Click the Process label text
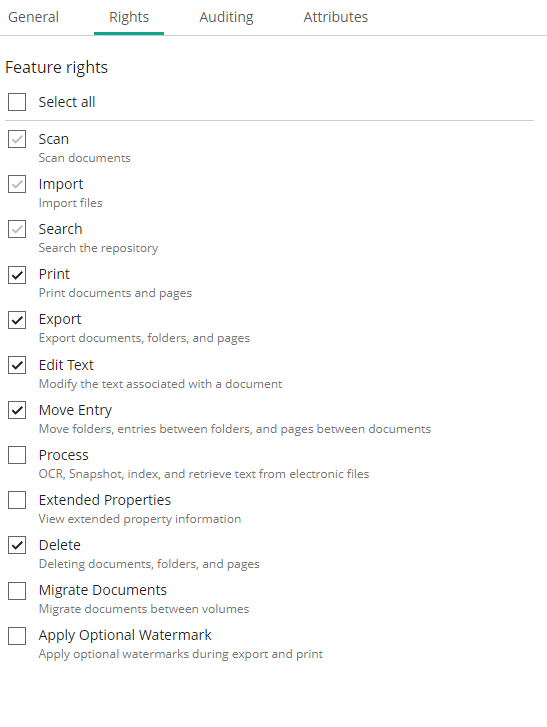 64,455
